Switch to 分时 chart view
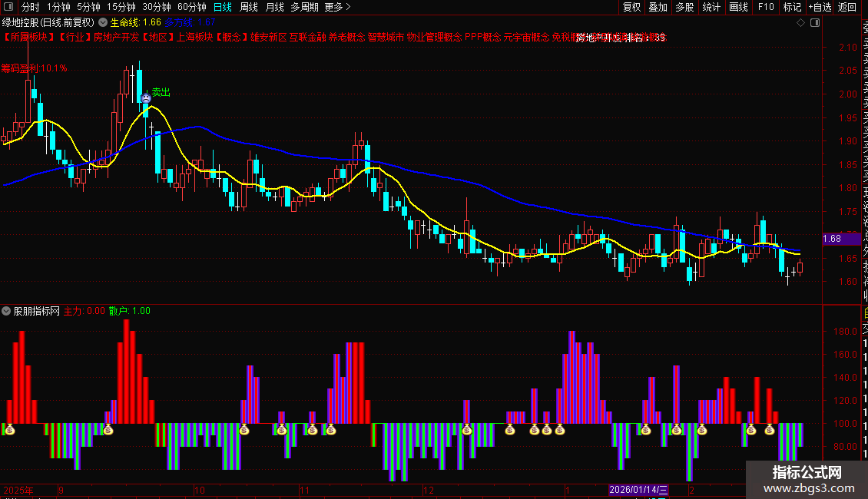 coord(31,7)
